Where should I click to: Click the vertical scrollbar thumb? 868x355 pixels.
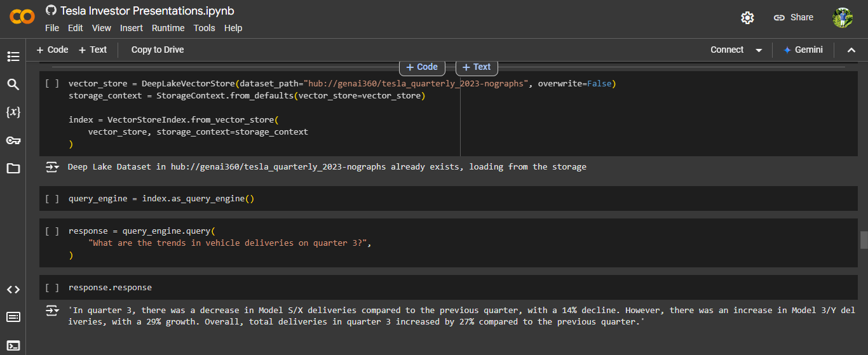864,240
